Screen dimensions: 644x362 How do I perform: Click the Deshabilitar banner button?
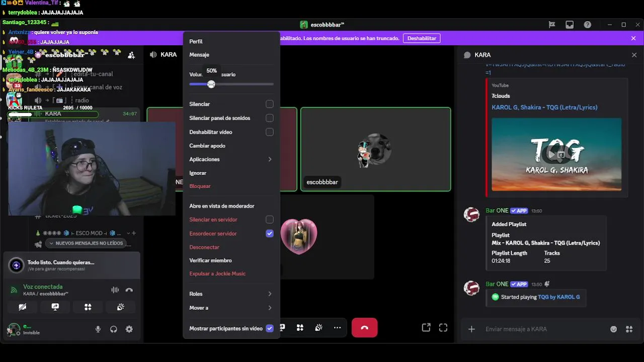[422, 38]
